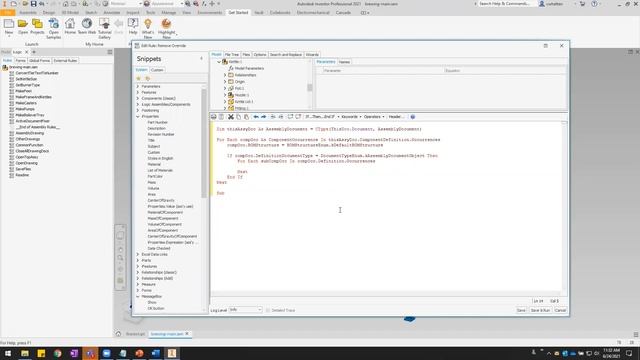Click the Inventor icon on the taskbar
This screenshot has width=640, height=360.
[172, 353]
